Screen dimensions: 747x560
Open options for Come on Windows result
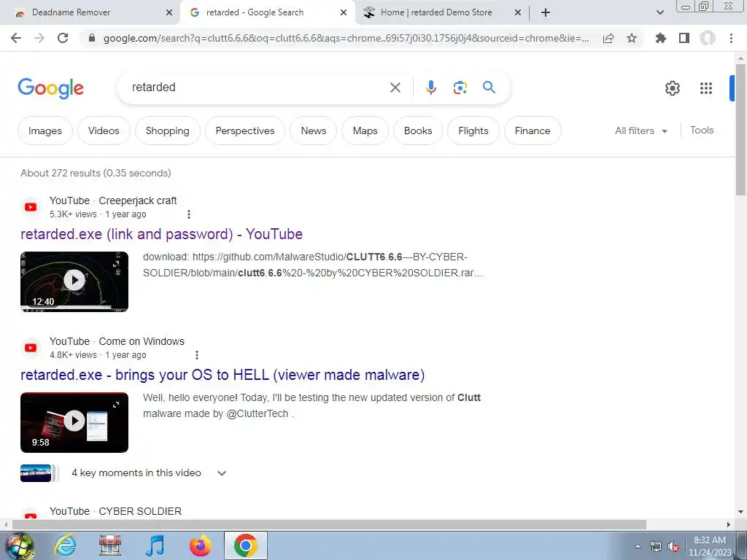(197, 355)
